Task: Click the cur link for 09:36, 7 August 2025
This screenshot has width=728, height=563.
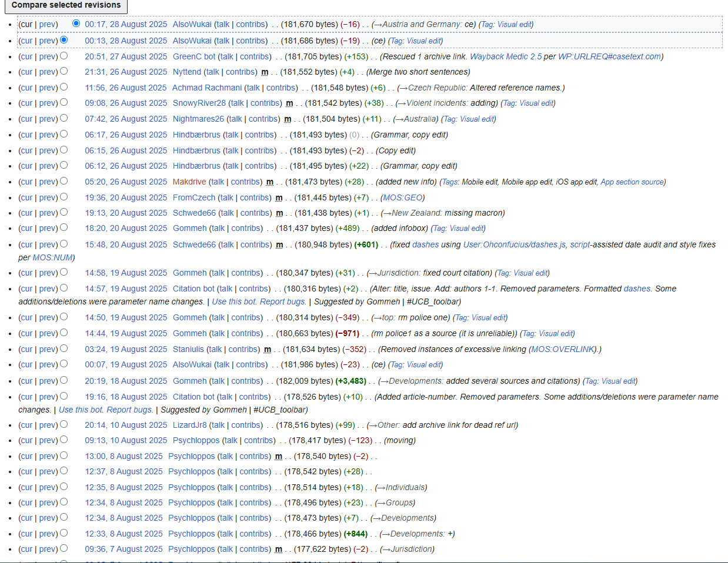Action: coord(26,549)
